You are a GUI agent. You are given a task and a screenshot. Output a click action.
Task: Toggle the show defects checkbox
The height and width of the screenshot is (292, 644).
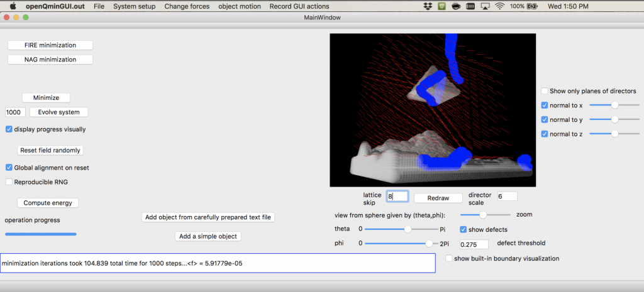464,229
